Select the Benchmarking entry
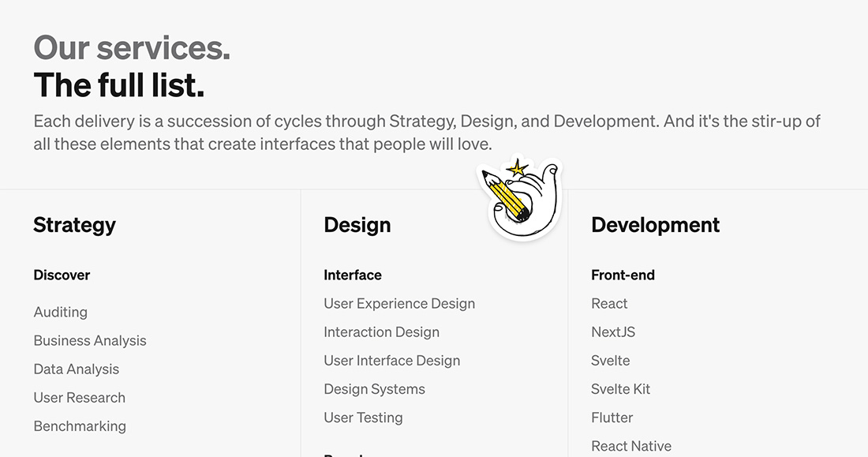Image resolution: width=868 pixels, height=457 pixels. 80,426
